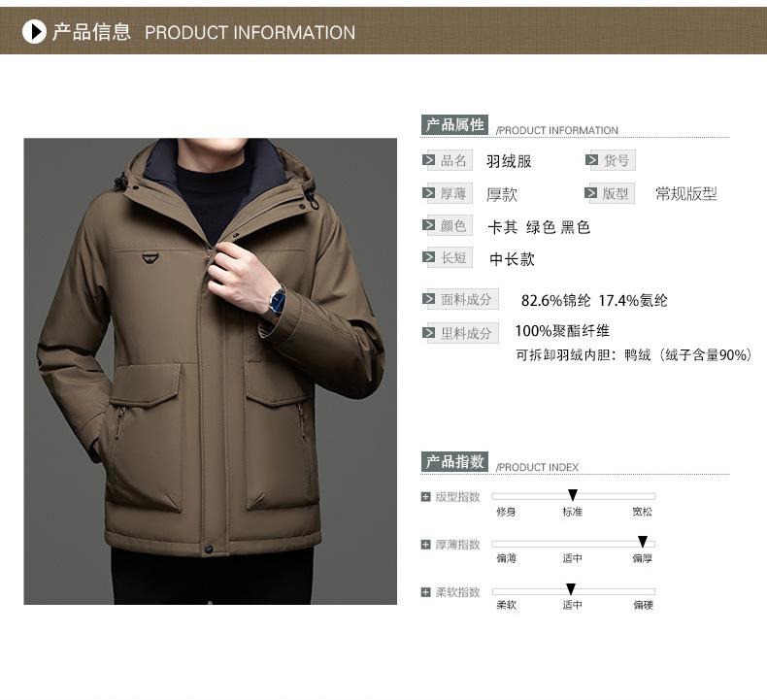
Task: Click the 版型指数 slider marker at 标准
Action: click(572, 494)
